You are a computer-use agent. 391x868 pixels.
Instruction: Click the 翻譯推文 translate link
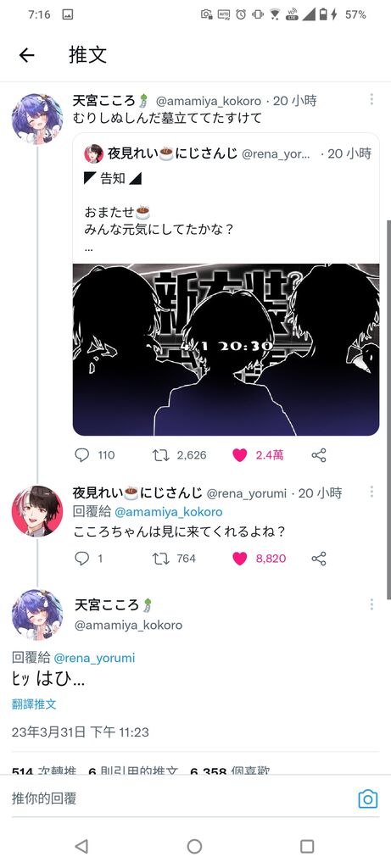(34, 704)
